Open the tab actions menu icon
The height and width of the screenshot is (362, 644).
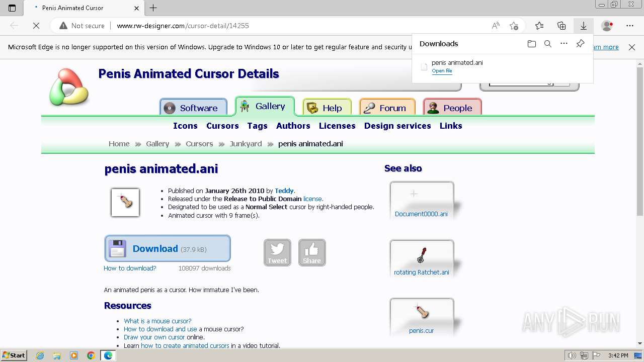pyautogui.click(x=12, y=8)
